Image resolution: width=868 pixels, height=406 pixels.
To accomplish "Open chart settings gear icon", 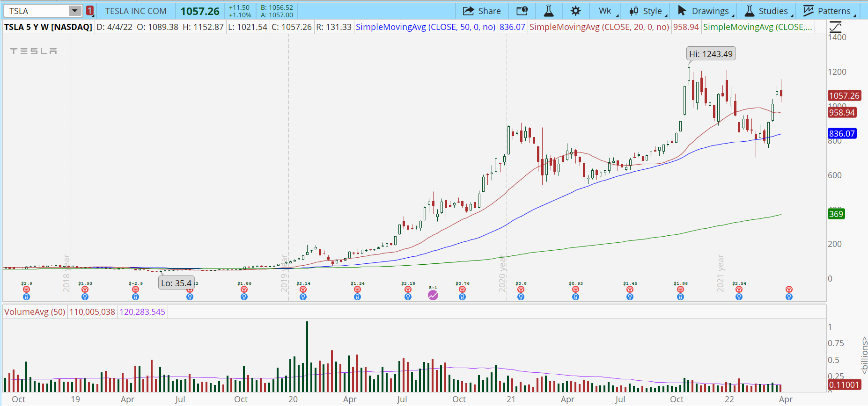I will (575, 11).
